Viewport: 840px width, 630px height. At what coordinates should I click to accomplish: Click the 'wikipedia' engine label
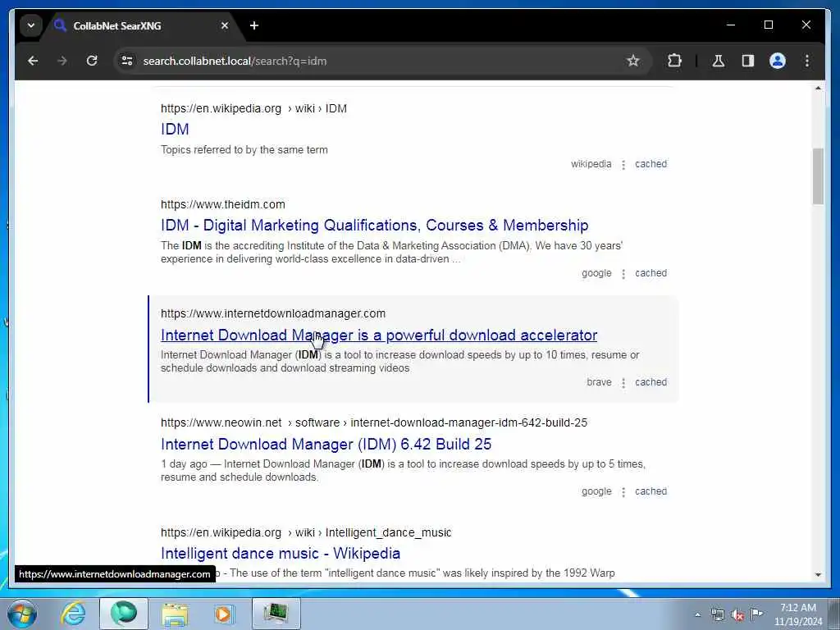coord(591,164)
